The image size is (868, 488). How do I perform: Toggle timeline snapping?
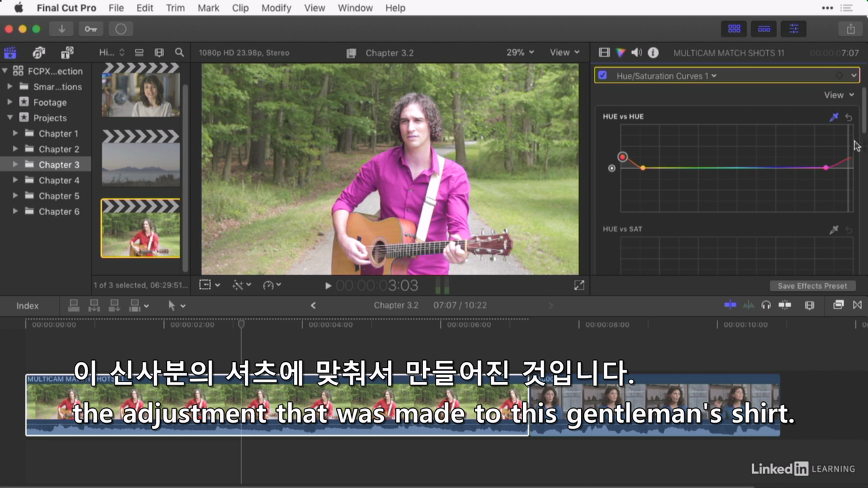[x=785, y=305]
